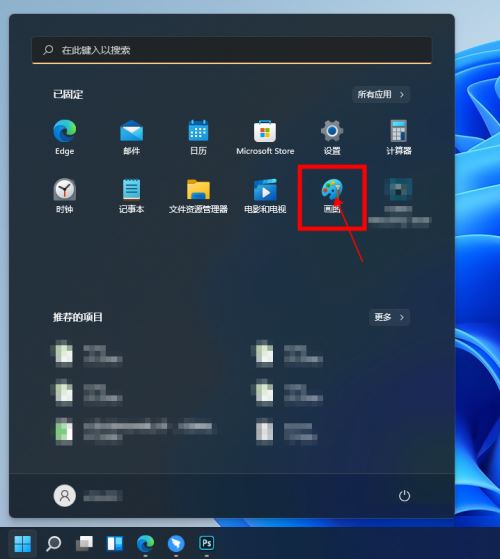Open Widgets panel on the taskbar
Image resolution: width=500 pixels, height=559 pixels.
pyautogui.click(x=115, y=543)
